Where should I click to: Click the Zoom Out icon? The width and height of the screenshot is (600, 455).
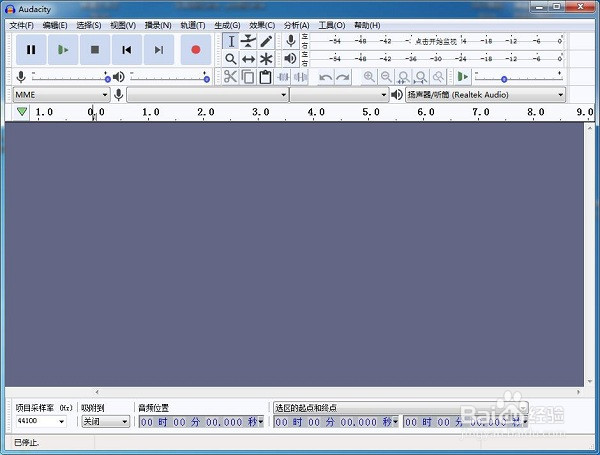tap(386, 77)
